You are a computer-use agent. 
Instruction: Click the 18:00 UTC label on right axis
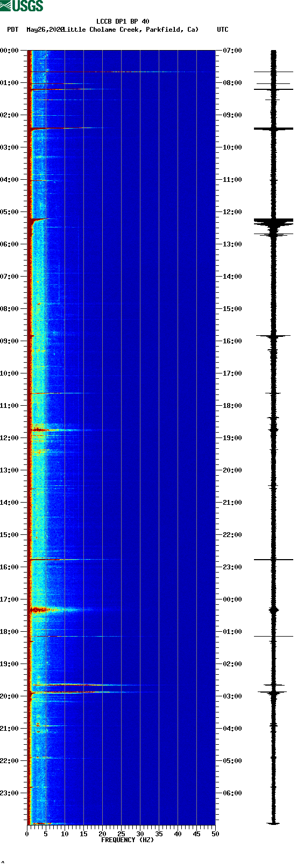point(232,406)
